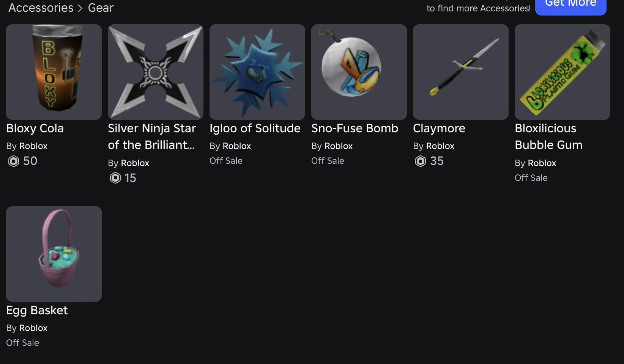Visit Roblox creator link under Igloo of Solitude
The image size is (624, 364).
pos(237,146)
